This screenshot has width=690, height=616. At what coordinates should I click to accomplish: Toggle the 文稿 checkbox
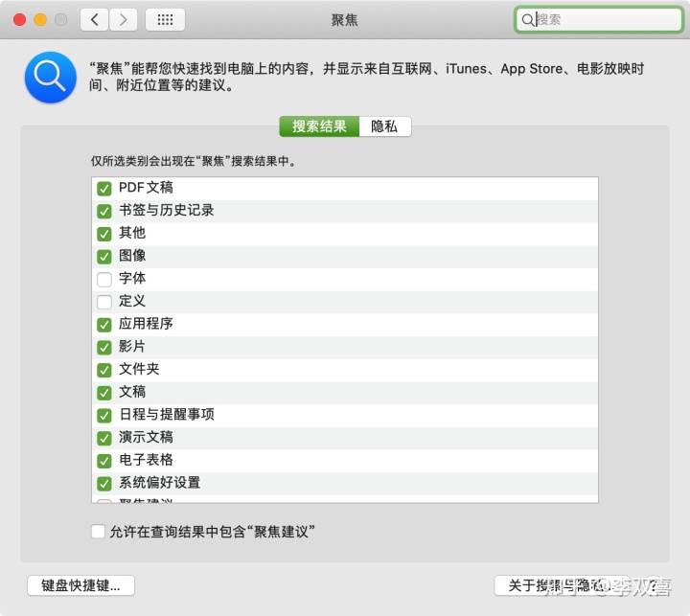click(x=104, y=393)
